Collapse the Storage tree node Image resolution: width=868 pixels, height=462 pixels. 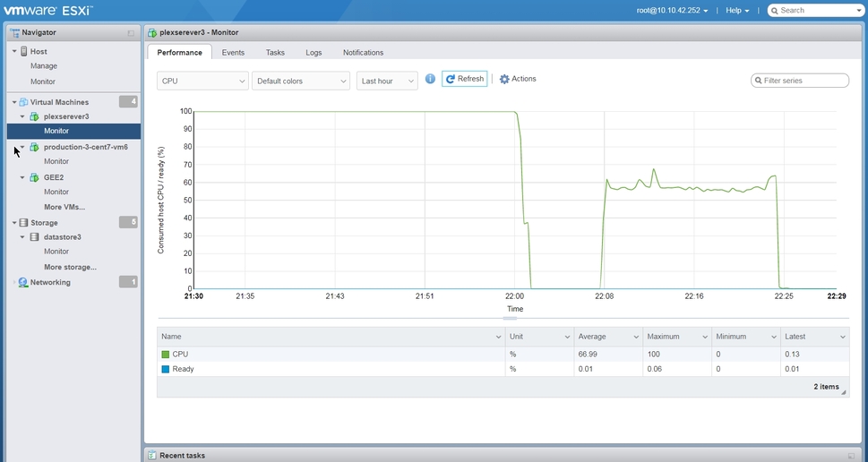[x=14, y=222]
